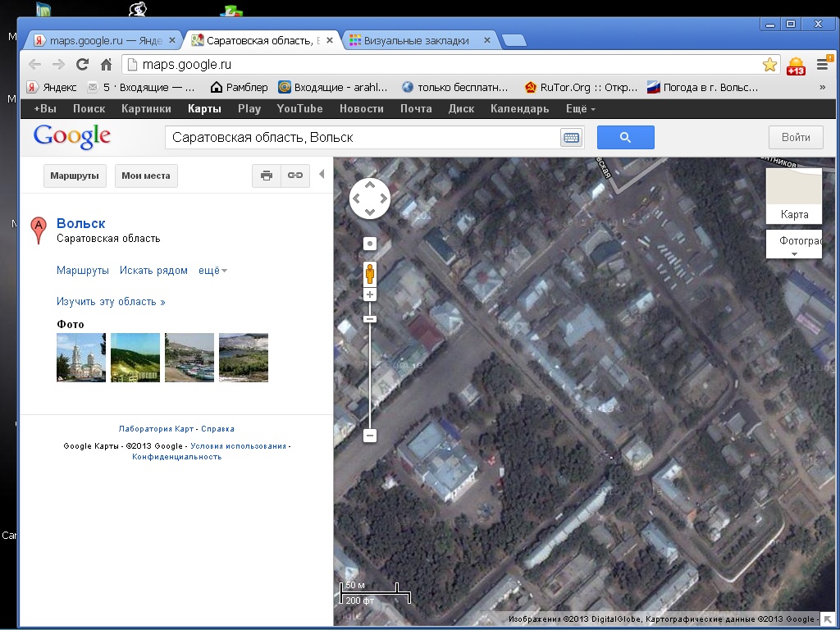
Task: Click the Street View pegman icon
Action: 370,273
